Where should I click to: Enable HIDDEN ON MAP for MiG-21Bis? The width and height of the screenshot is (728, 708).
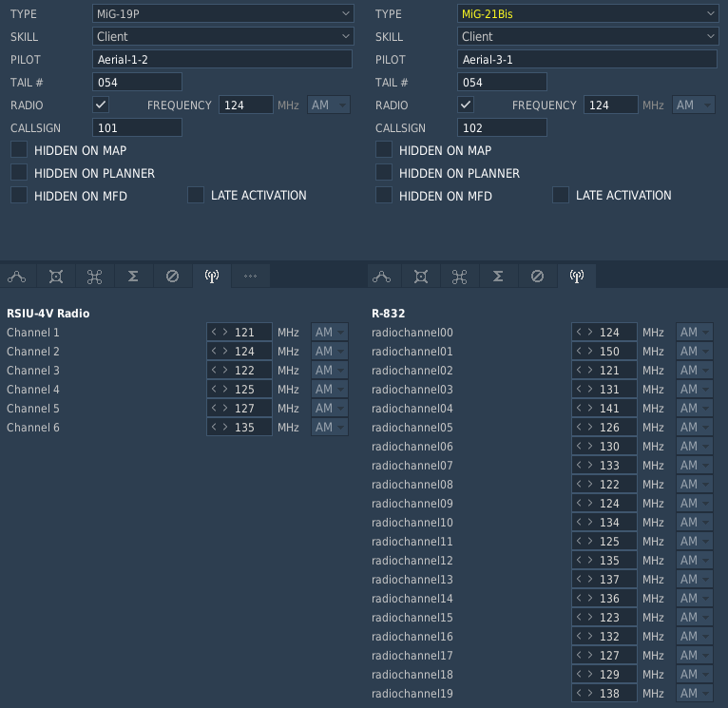384,150
